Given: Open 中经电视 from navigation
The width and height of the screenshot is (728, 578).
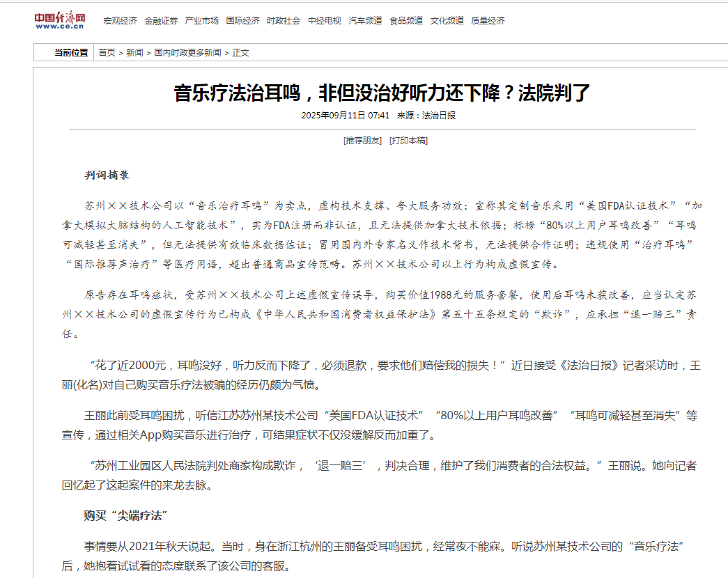Looking at the screenshot, I should coord(324,21).
